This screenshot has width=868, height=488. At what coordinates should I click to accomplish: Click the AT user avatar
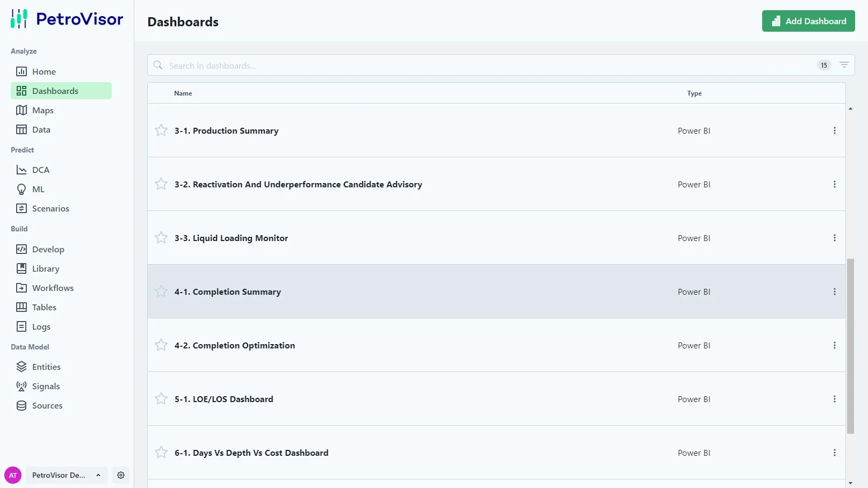(13, 475)
